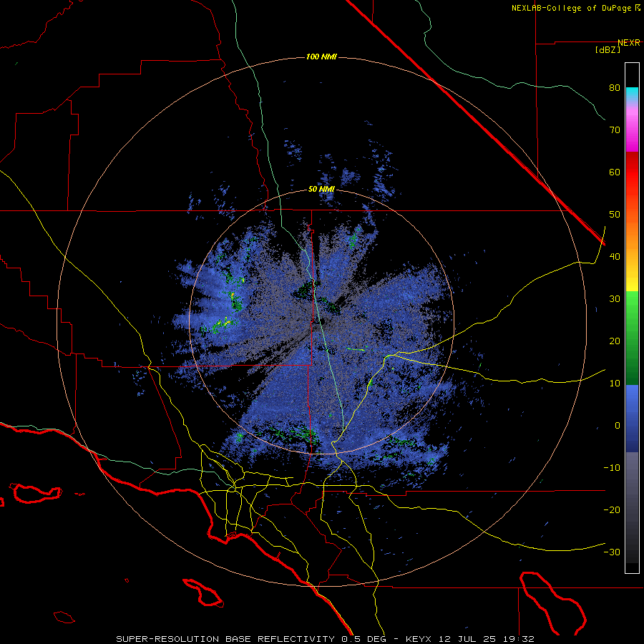The width and height of the screenshot is (644, 644).
Task: Click the 20 value on the dBZ scale
Action: pos(615,341)
